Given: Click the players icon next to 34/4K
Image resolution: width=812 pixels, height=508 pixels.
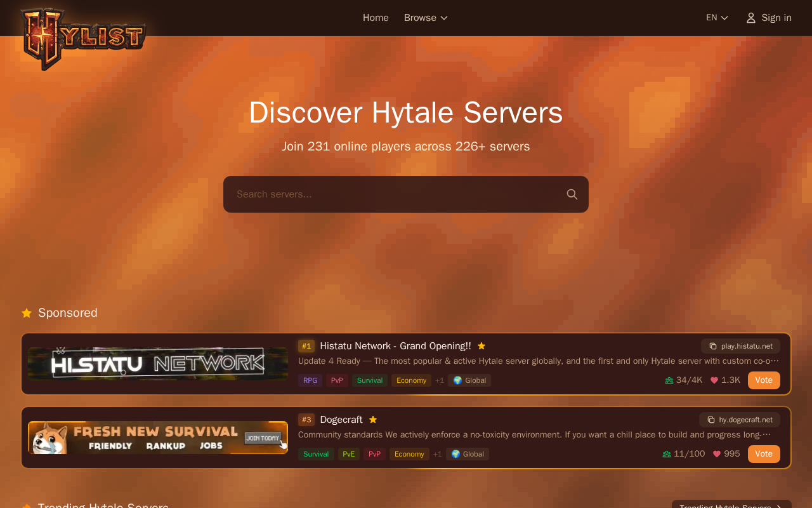Looking at the screenshot, I should click(x=669, y=380).
